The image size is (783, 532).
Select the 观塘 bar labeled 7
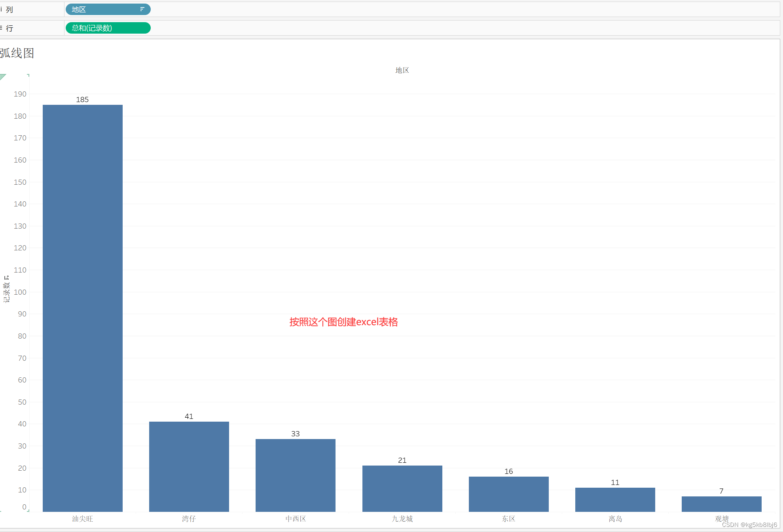click(722, 504)
